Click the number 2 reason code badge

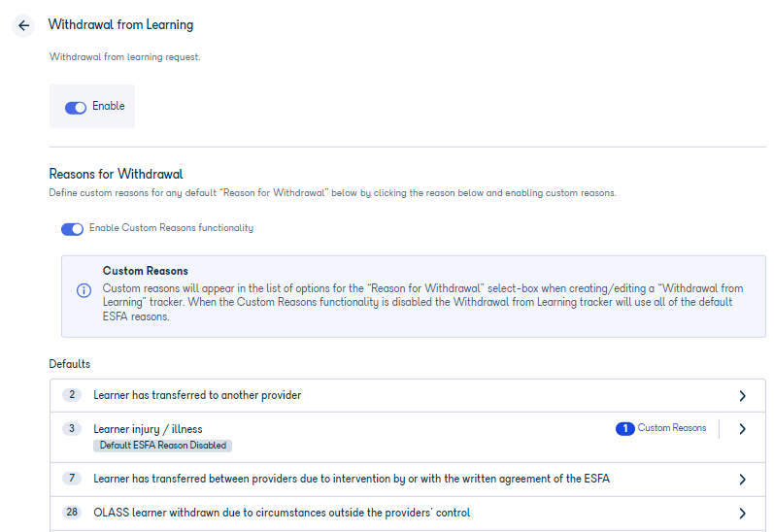[72, 395]
